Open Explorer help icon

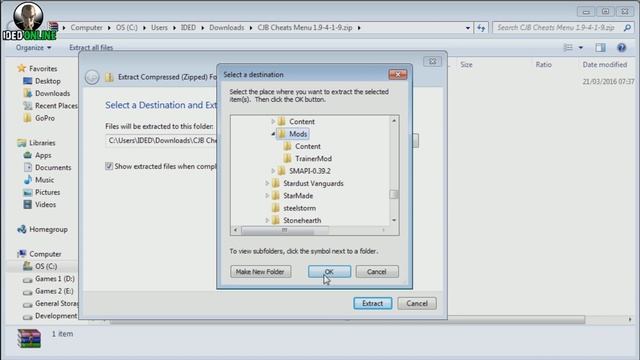pos(621,48)
